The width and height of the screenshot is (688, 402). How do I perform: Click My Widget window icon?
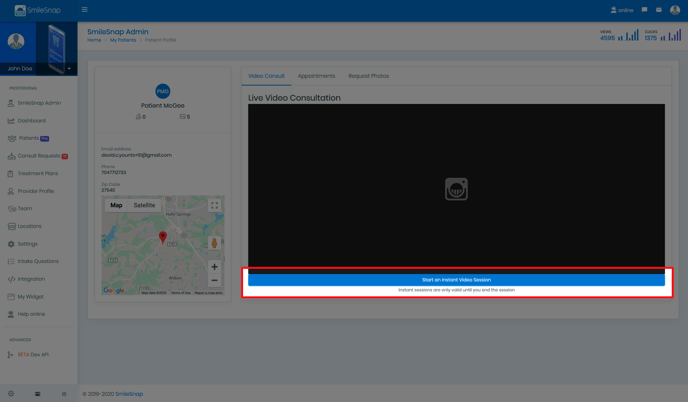point(11,297)
